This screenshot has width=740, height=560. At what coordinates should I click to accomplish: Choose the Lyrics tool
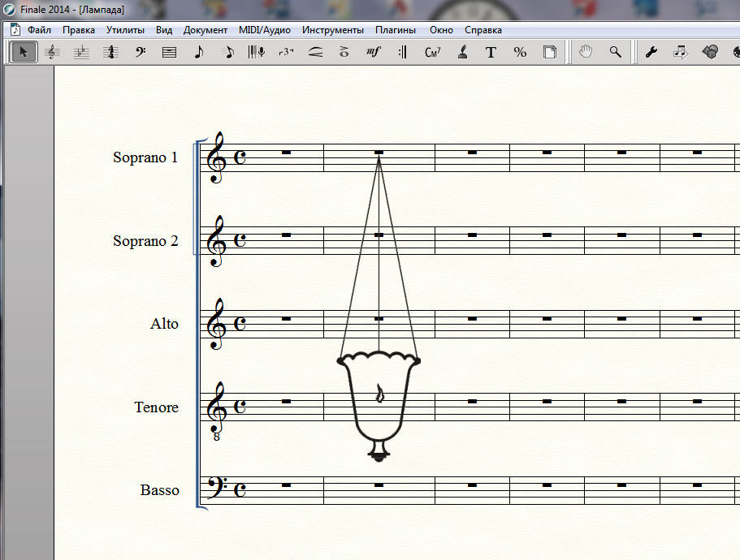click(x=462, y=52)
